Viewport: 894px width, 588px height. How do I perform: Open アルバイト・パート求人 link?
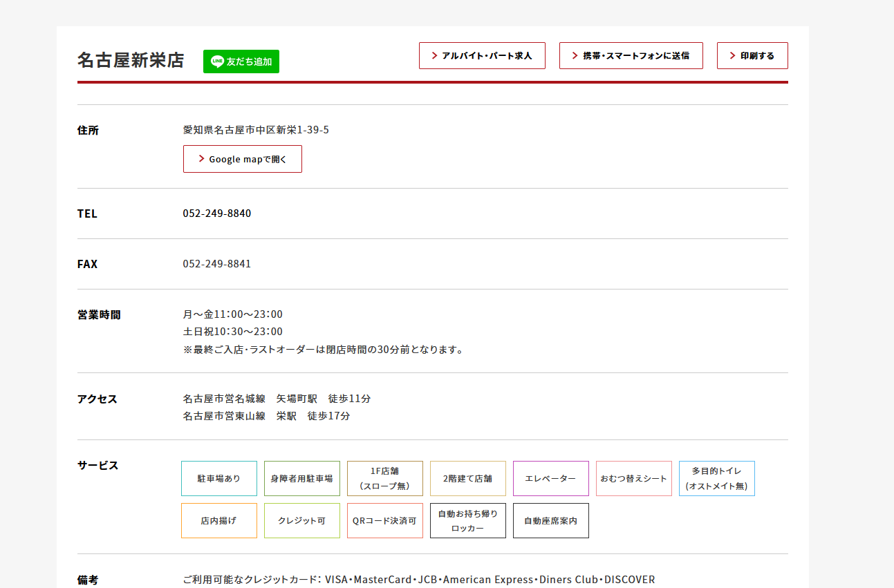click(x=482, y=56)
